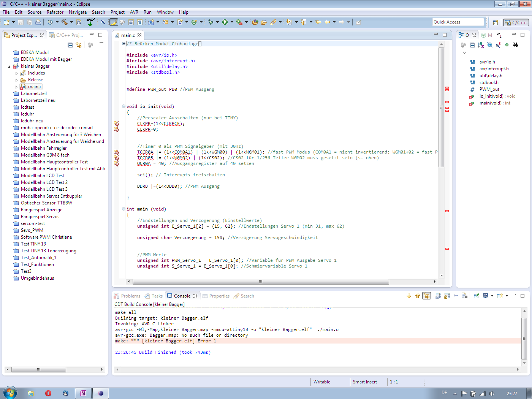Open the Navigate menu

[x=78, y=12]
